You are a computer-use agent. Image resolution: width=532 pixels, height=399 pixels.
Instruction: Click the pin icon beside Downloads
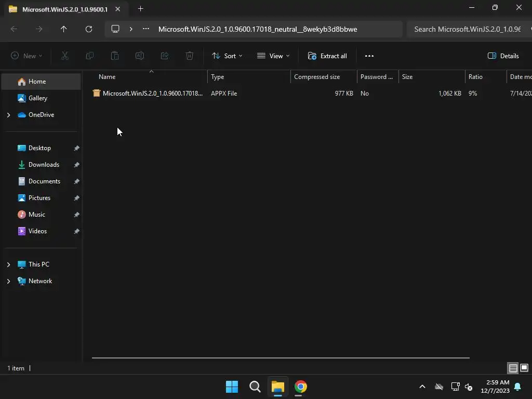click(77, 165)
